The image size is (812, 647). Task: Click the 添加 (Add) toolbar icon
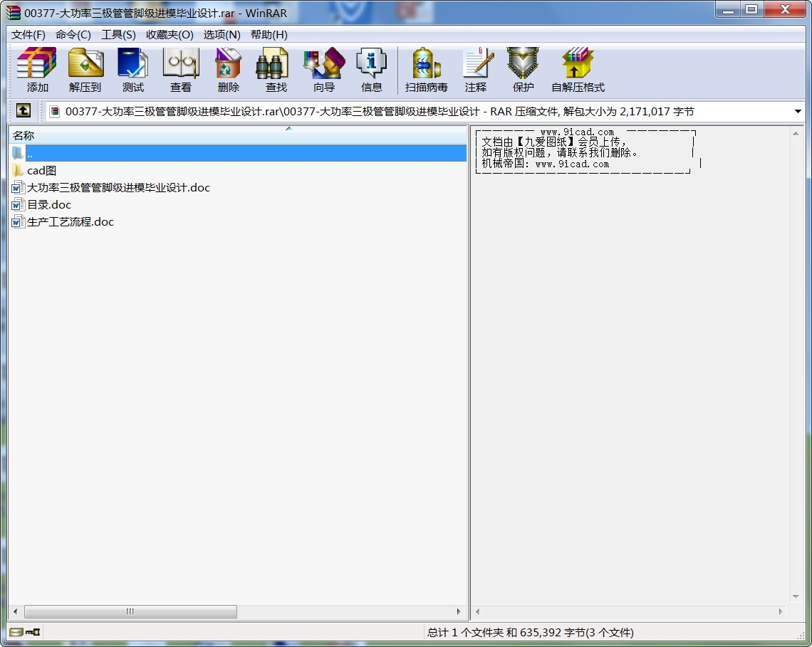coord(37,70)
